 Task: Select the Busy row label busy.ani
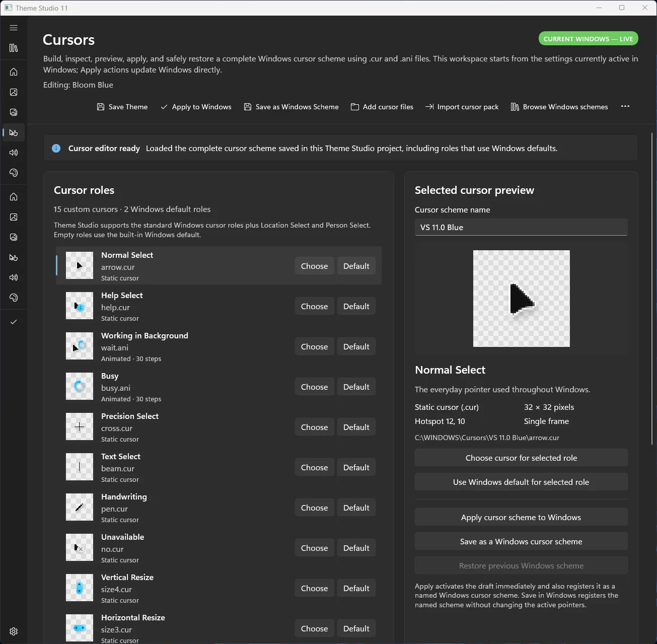tap(116, 388)
